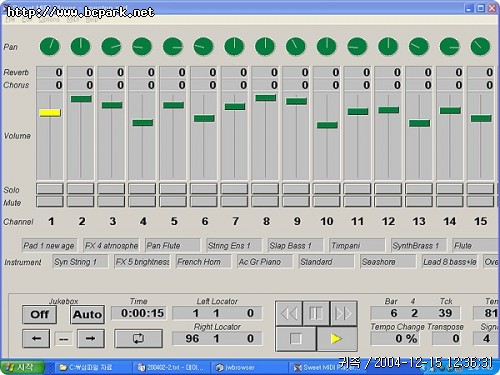Enable Jukebox Auto mode
Image resolution: width=500 pixels, height=375 pixels.
[87, 314]
